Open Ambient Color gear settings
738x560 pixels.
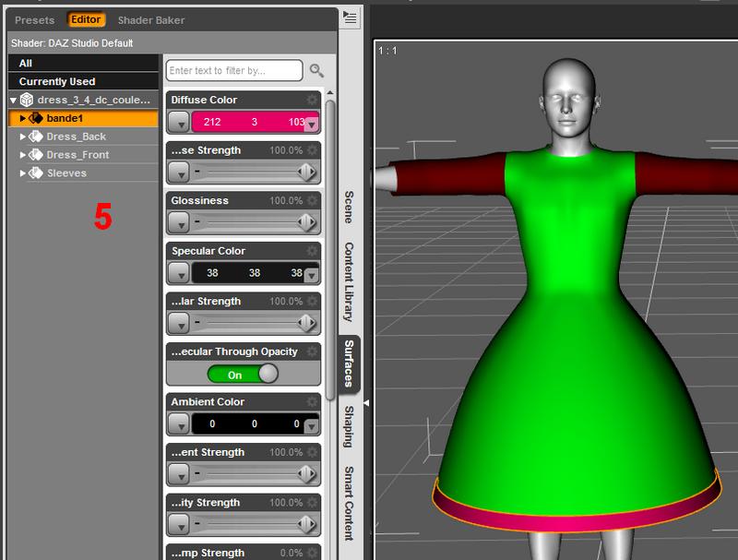312,402
